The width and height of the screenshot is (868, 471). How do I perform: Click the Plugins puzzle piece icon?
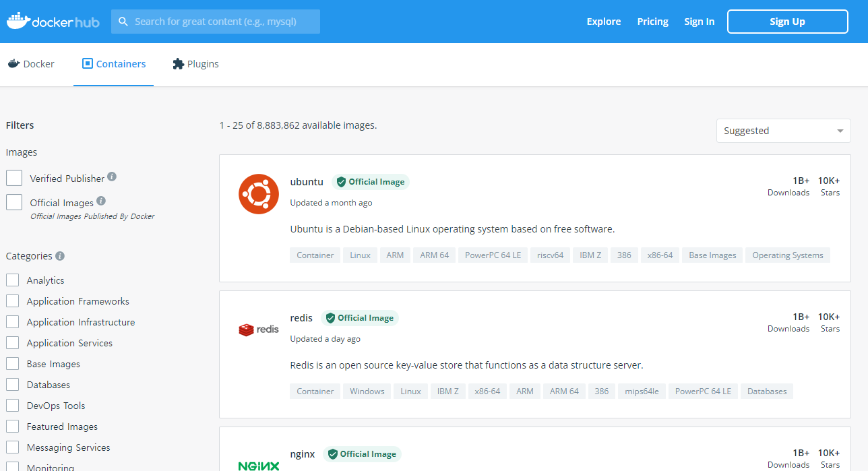pyautogui.click(x=178, y=64)
